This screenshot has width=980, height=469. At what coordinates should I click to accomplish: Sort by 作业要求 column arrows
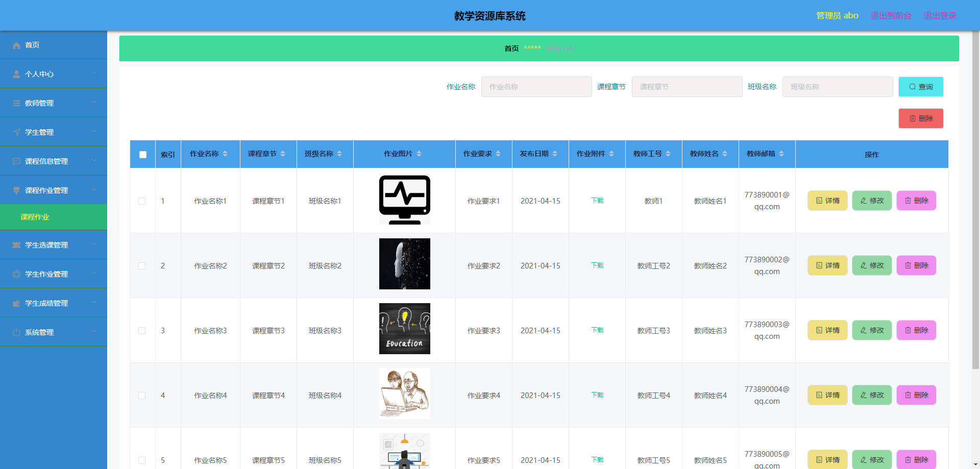[498, 154]
